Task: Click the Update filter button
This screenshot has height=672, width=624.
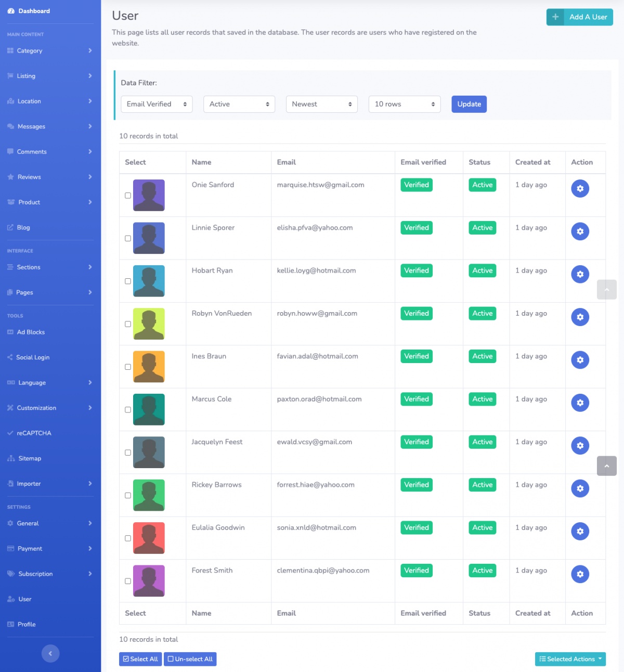Action: 469,104
